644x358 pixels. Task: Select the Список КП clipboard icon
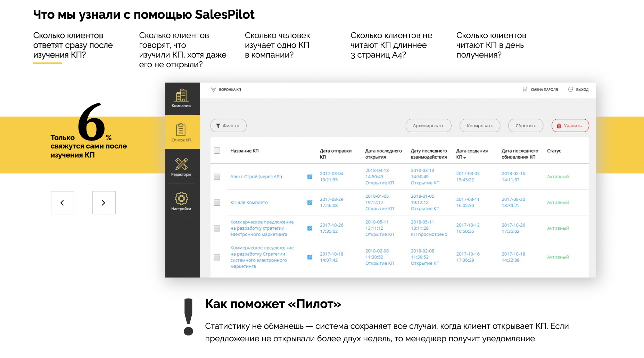coord(181,130)
